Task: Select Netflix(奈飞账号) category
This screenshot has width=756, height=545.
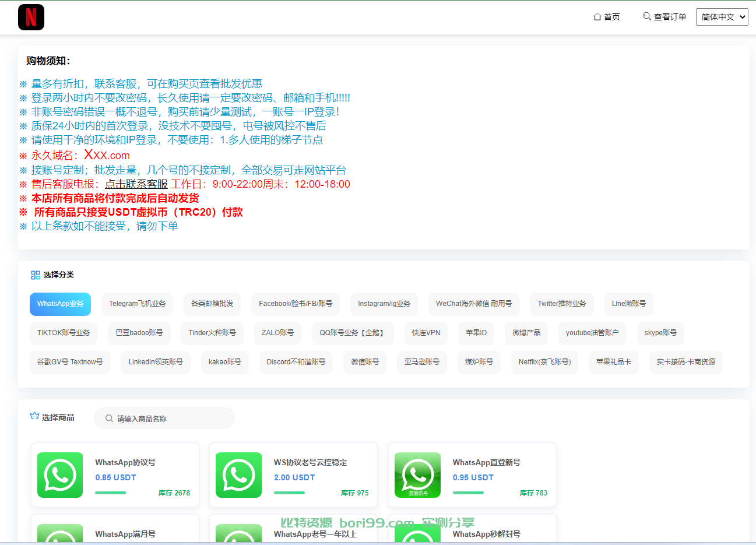Action: 545,362
